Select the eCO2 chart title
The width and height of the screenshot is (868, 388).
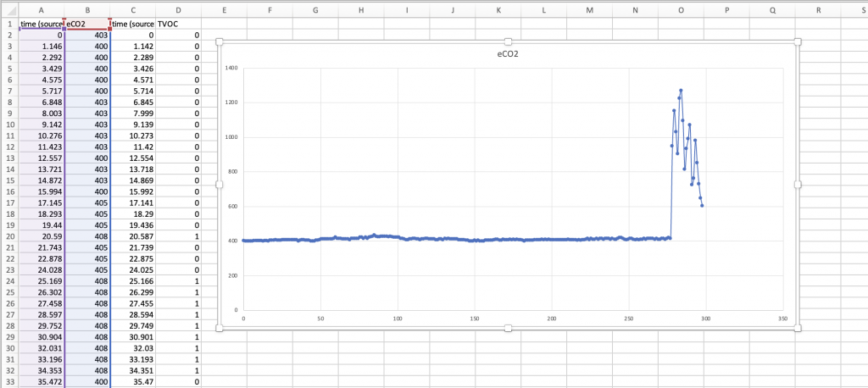508,53
